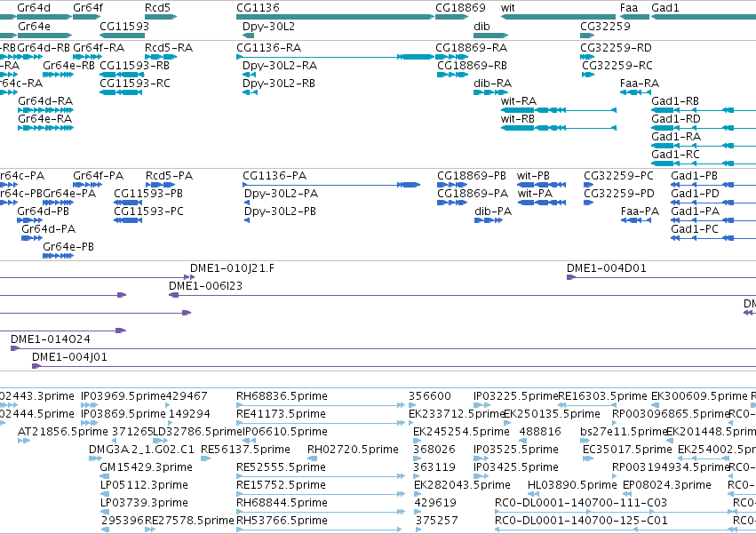Click BAC clone DME1-010J21.F
756x534 pixels.
[x=233, y=268]
